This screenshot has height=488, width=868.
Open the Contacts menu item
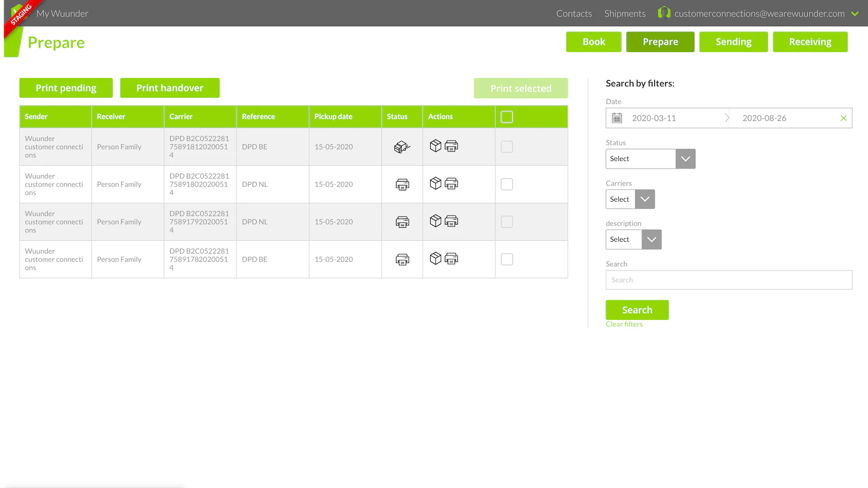click(574, 14)
